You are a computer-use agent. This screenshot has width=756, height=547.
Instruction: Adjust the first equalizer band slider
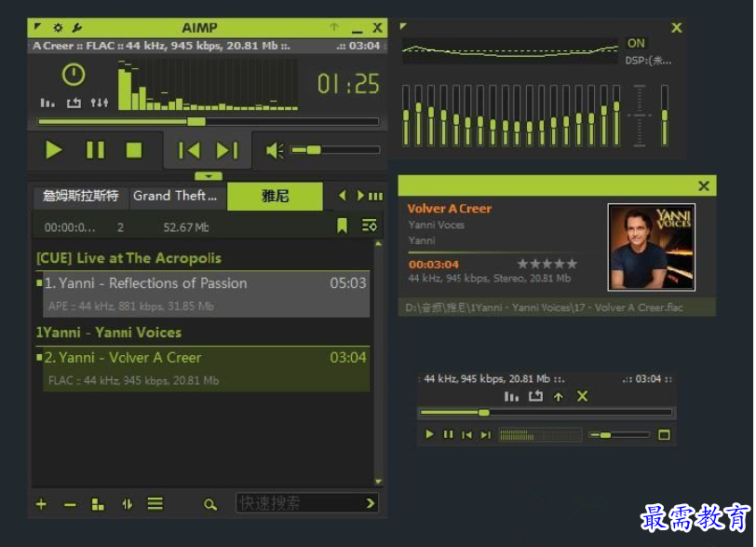pos(406,116)
